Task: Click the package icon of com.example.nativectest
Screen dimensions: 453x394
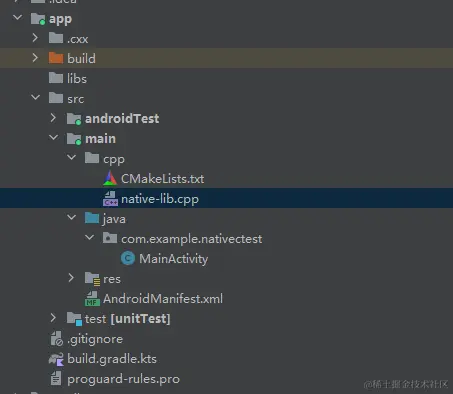Action: (x=110, y=238)
